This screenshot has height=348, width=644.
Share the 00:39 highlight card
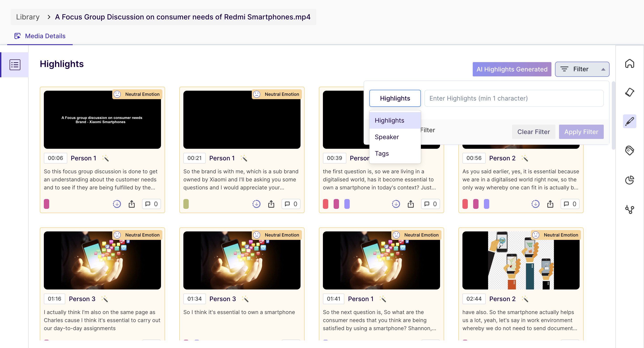pyautogui.click(x=411, y=204)
